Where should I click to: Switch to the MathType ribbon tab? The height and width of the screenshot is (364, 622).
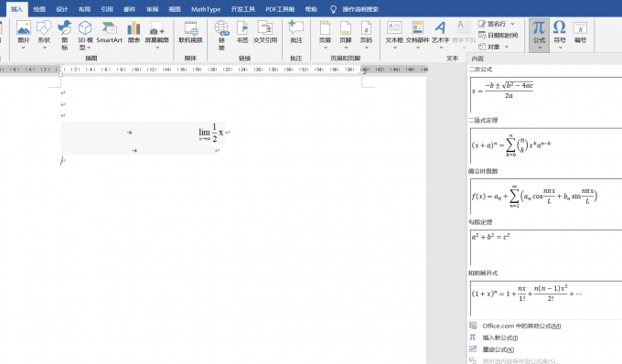206,9
